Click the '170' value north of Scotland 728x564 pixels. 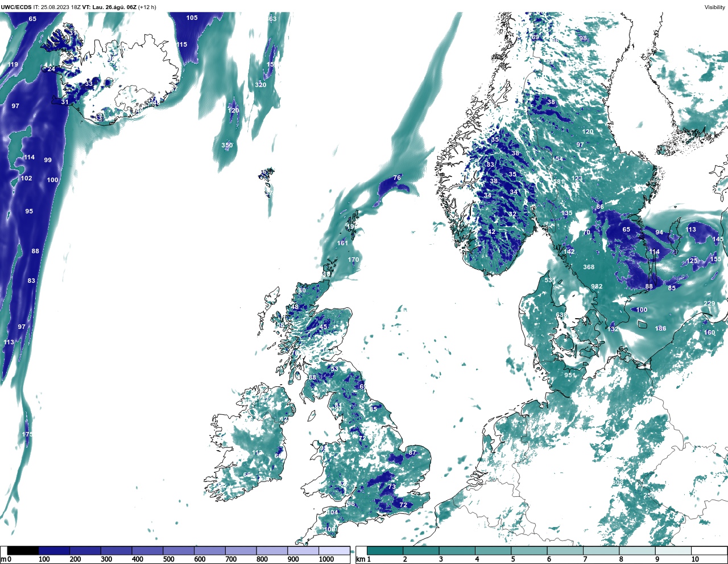coord(354,260)
